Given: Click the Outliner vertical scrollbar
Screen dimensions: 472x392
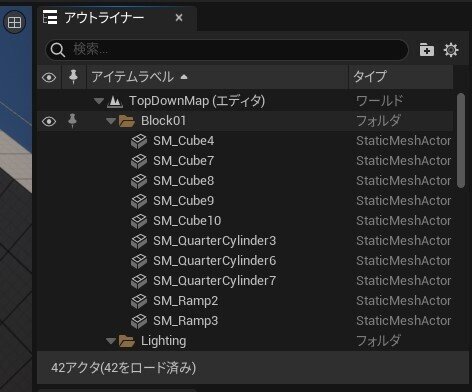Looking at the screenshot, I should click(461, 141).
